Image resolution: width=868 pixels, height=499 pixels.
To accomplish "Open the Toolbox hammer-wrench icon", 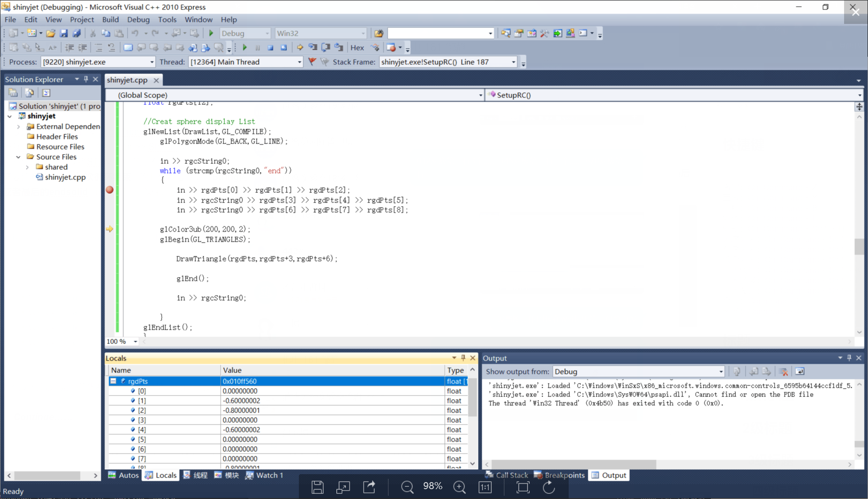I will tap(544, 33).
